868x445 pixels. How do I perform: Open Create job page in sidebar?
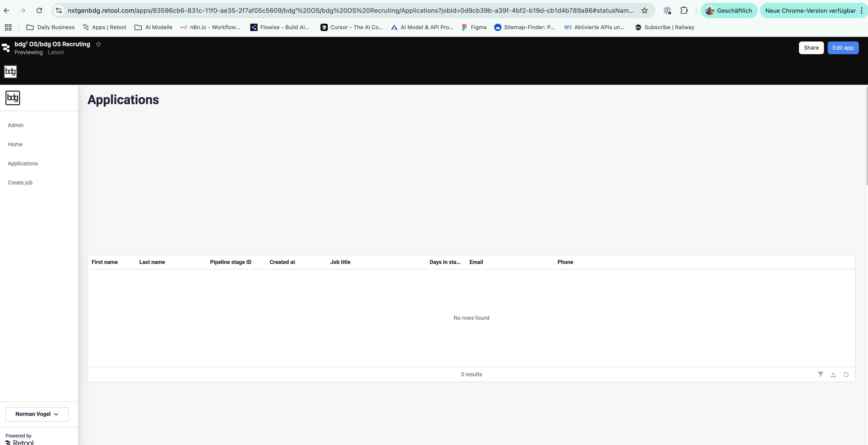[x=20, y=182]
